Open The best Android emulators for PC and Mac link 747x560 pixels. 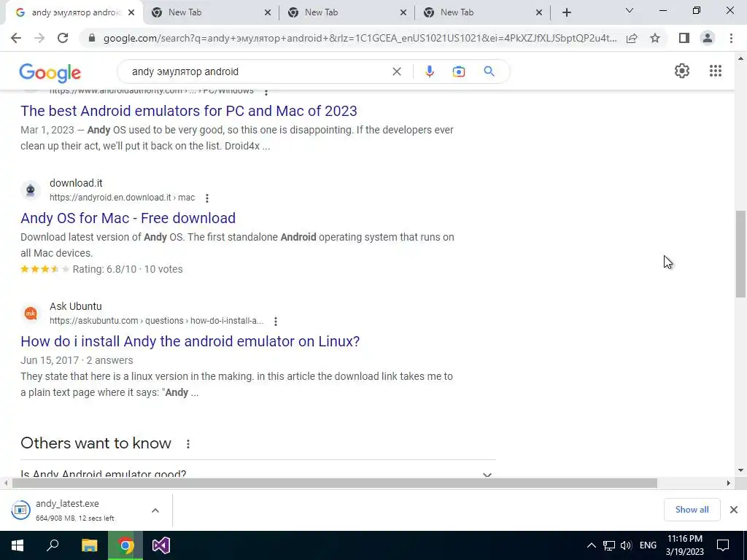(189, 111)
